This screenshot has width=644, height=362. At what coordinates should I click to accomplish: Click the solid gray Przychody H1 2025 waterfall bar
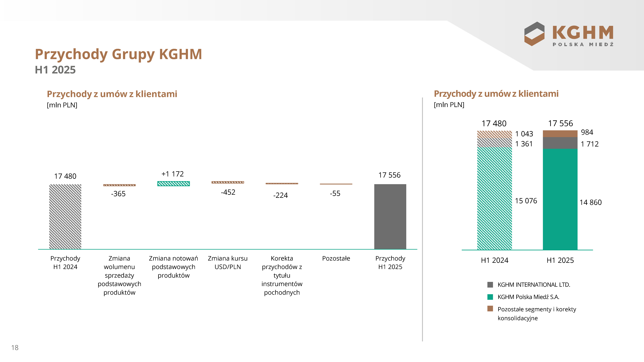tap(390, 217)
